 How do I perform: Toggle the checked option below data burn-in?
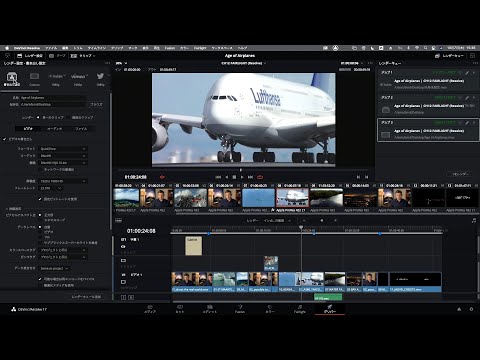click(x=40, y=279)
